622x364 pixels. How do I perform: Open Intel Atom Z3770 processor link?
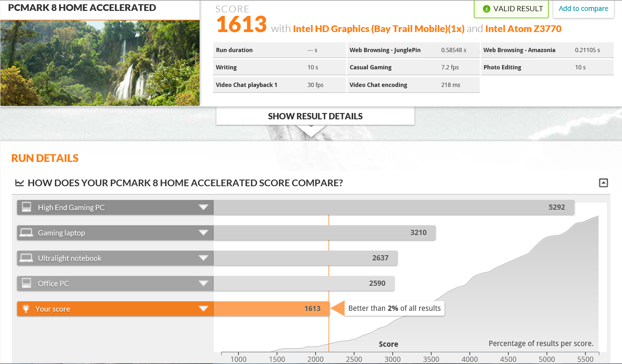pos(523,29)
